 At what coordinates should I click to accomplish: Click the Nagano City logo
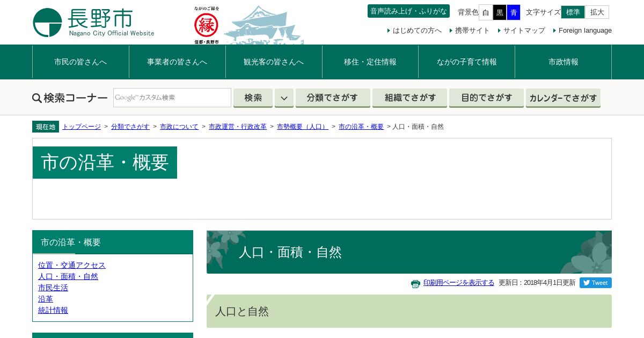click(x=94, y=23)
